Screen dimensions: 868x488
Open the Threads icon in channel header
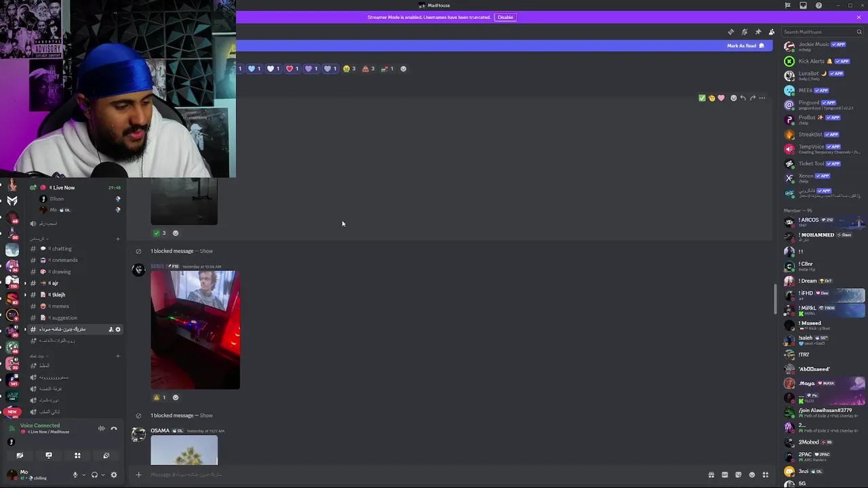730,32
